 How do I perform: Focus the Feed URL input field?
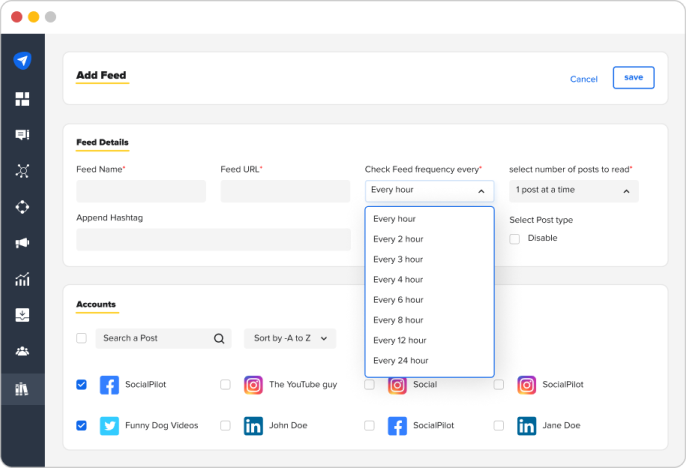(x=285, y=191)
